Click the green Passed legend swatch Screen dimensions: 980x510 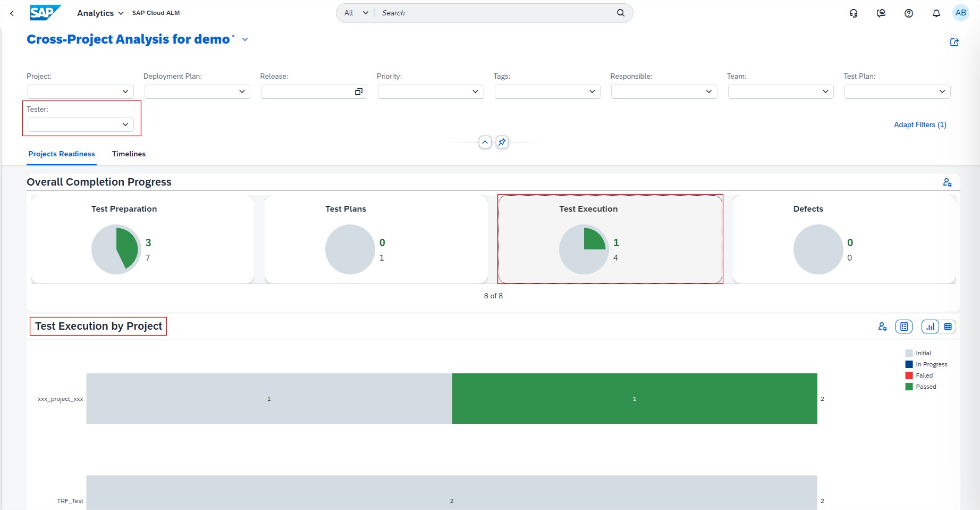(x=909, y=387)
